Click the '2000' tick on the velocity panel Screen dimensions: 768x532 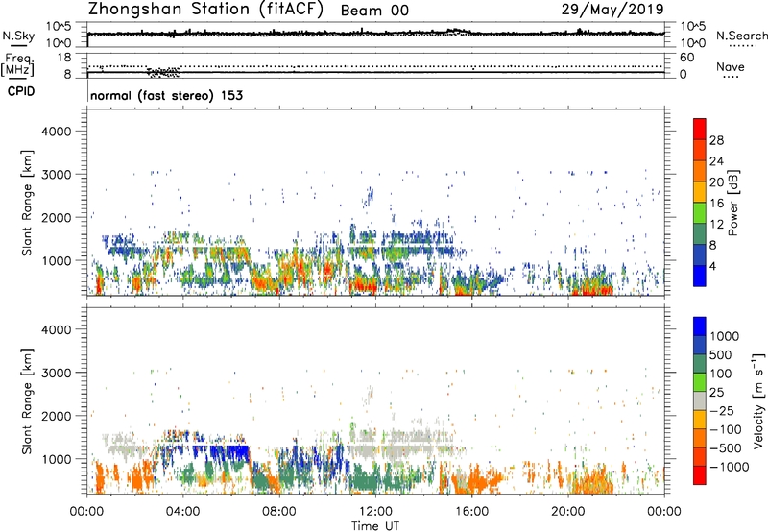56,416
